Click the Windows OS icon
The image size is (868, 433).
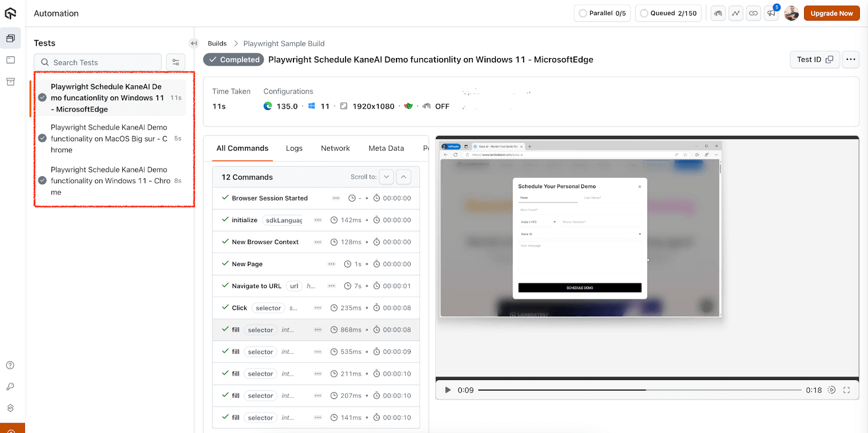tap(312, 106)
